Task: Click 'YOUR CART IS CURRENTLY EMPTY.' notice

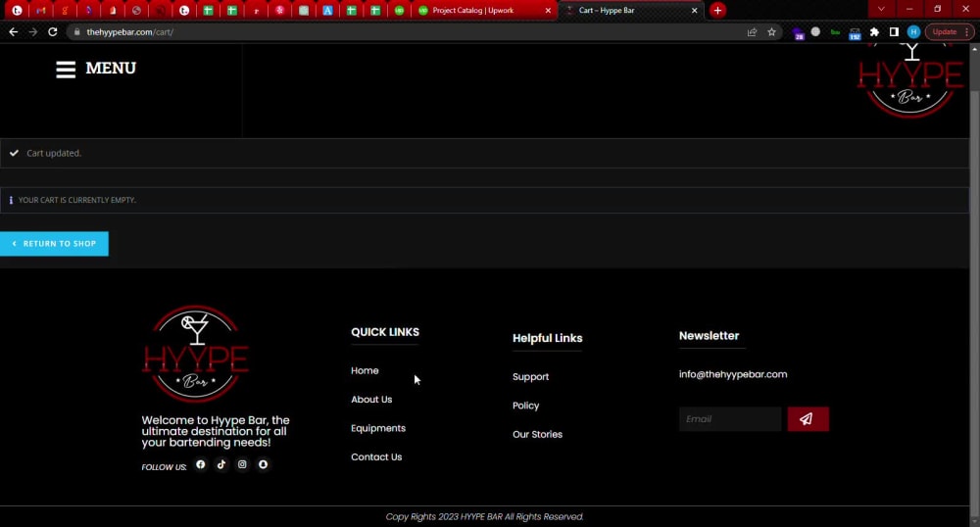Action: 76,200
